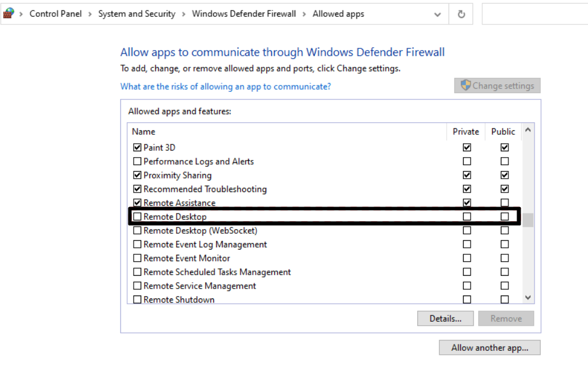Enable the Remote Desktop name checkbox
This screenshot has height=370, width=588.
[137, 217]
